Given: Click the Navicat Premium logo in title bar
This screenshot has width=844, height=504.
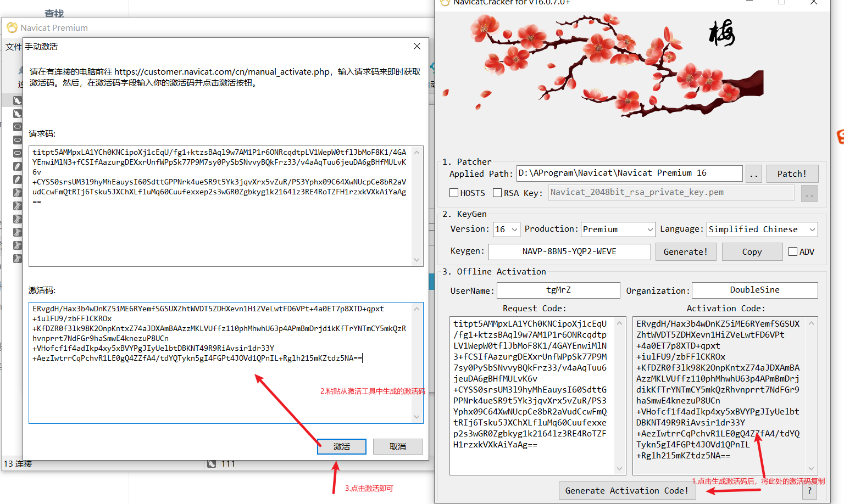Looking at the screenshot, I should (x=12, y=27).
